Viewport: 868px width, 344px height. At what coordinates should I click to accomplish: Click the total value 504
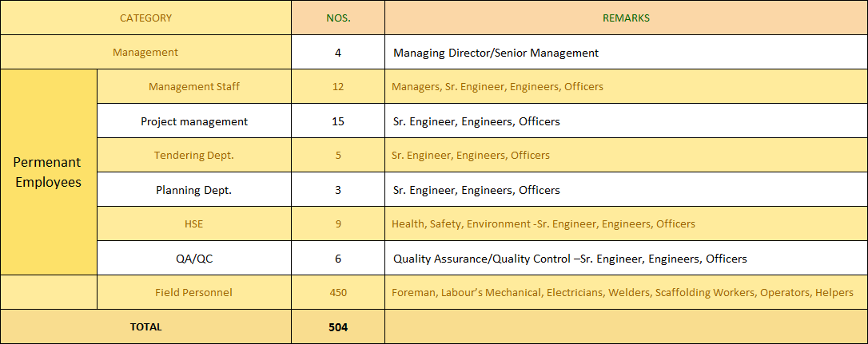(x=338, y=326)
